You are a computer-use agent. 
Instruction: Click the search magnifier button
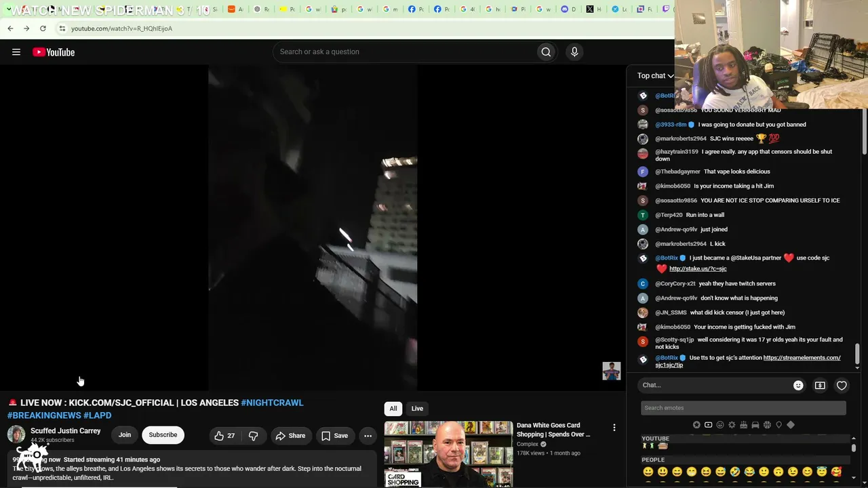pos(546,52)
